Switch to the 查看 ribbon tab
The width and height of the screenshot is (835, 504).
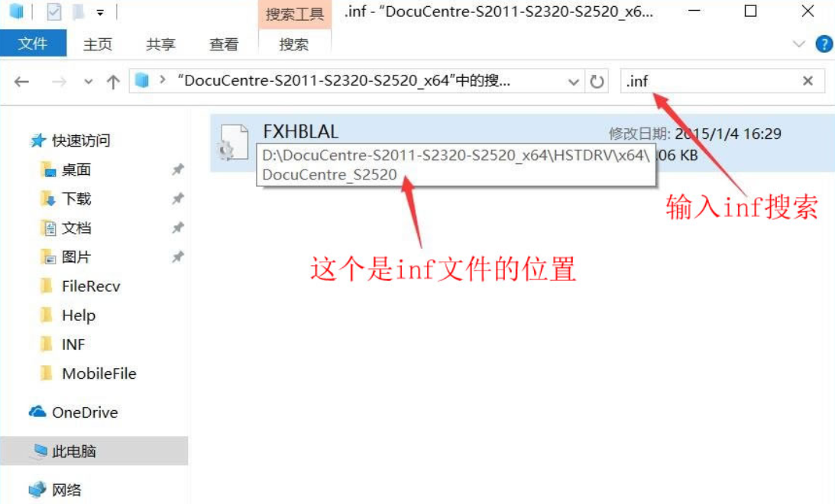(x=224, y=44)
